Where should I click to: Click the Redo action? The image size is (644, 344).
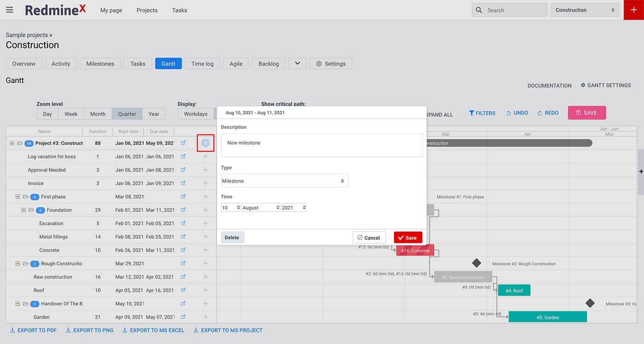click(x=548, y=113)
